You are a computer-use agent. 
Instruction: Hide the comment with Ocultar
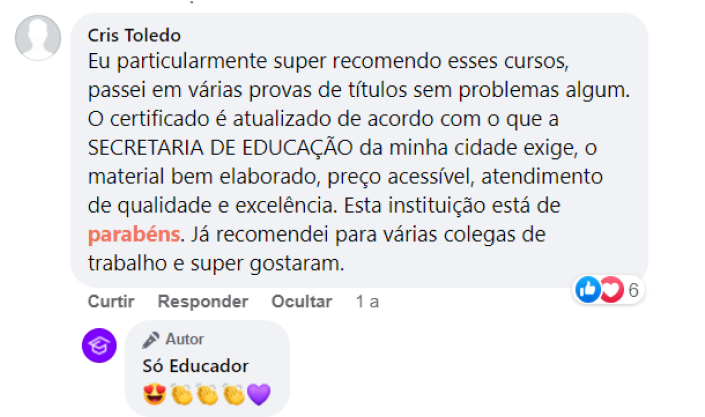click(x=302, y=301)
